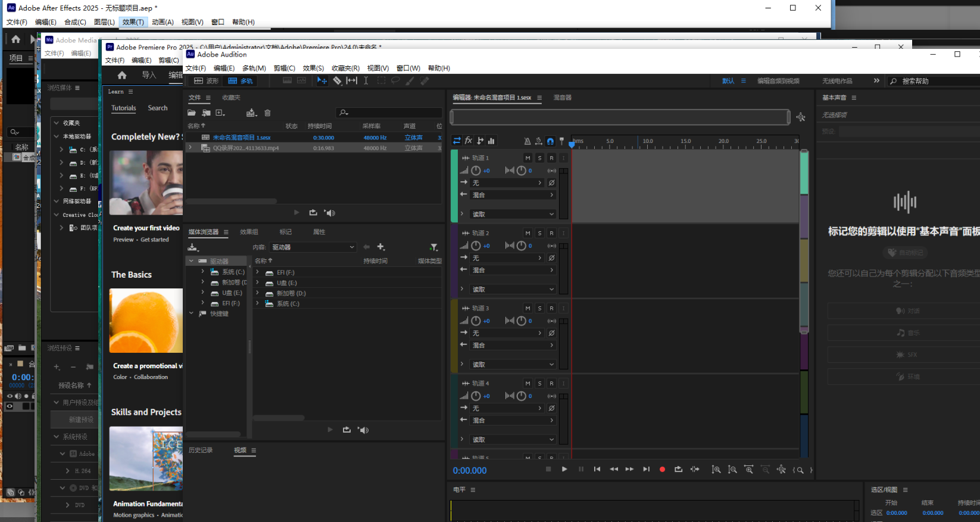Click the filter funnel icon in Media Browser

(434, 247)
